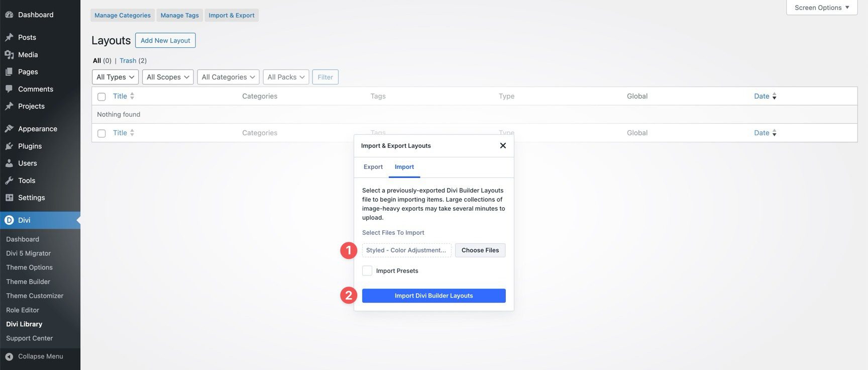Open Theme Builder submenu item
868x370 pixels.
point(28,282)
